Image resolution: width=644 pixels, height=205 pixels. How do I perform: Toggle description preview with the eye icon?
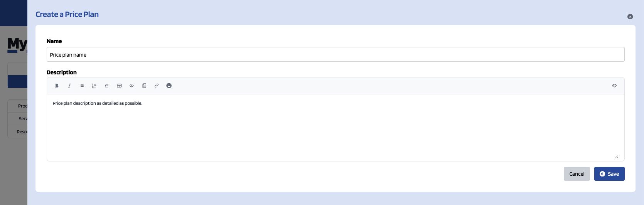pos(614,86)
